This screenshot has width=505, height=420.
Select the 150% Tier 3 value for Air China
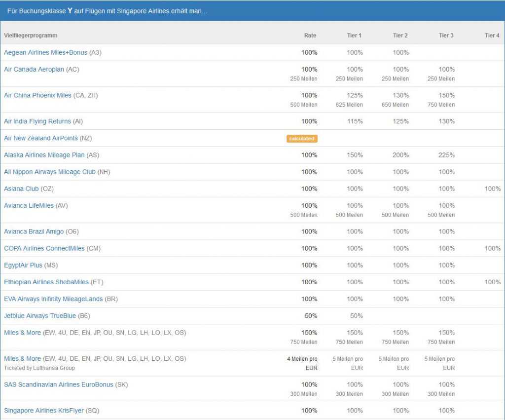[x=447, y=95]
